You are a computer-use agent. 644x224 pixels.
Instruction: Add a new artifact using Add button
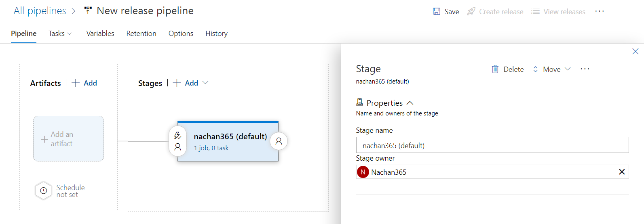tap(85, 83)
